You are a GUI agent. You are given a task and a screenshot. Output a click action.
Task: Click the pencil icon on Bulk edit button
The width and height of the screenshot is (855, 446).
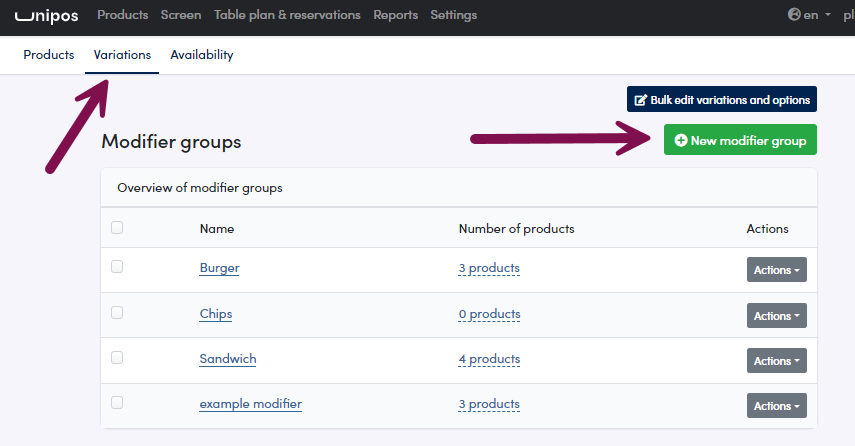click(641, 100)
